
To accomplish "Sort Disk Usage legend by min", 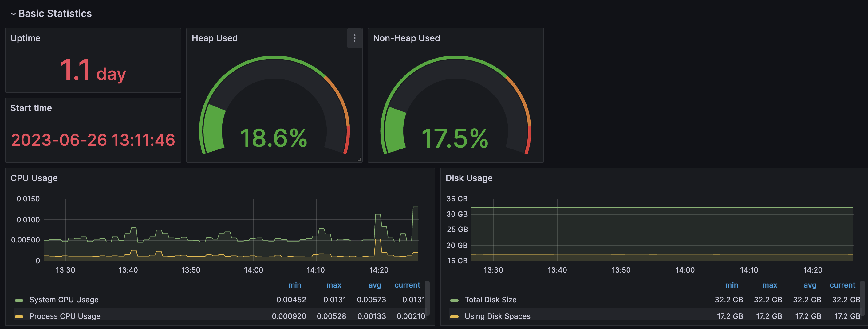I will click(x=732, y=285).
